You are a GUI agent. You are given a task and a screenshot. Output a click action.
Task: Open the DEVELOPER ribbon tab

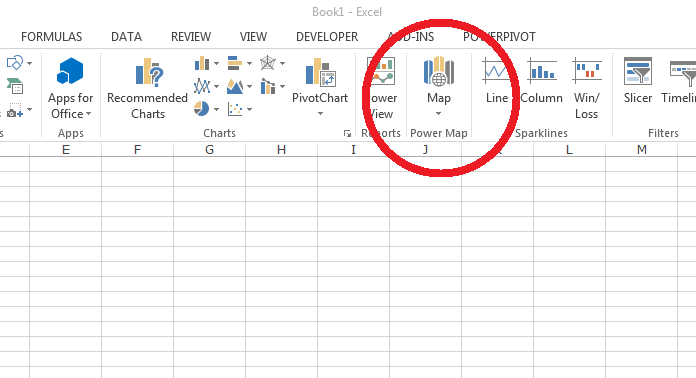coord(327,37)
